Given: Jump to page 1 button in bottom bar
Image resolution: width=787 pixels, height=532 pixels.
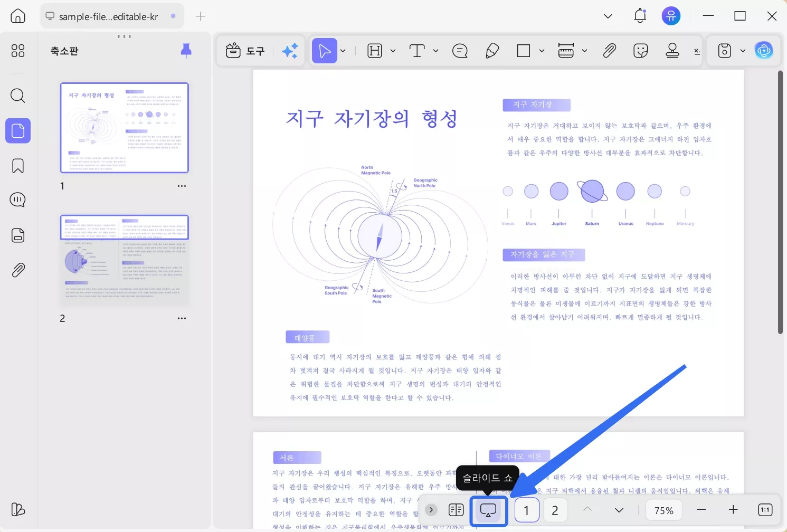Looking at the screenshot, I should tap(526, 510).
